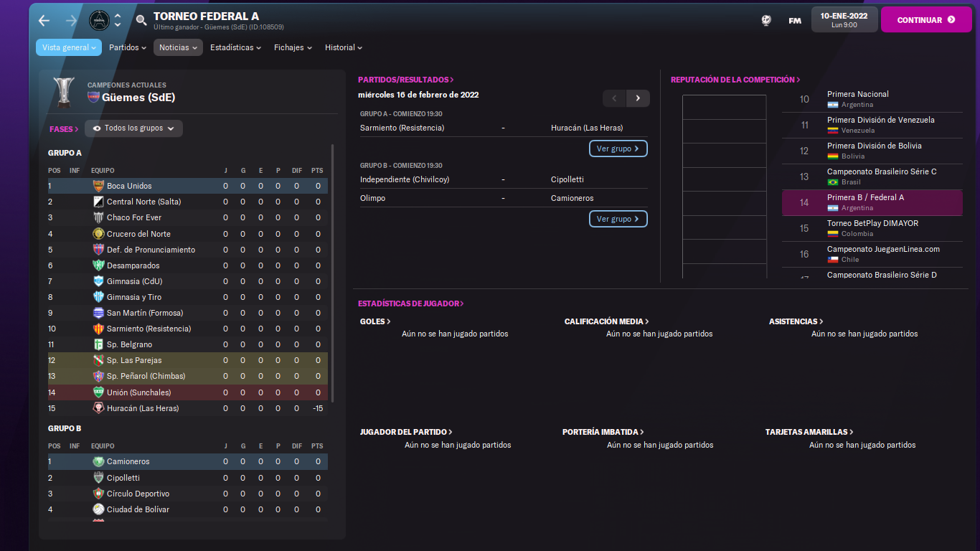Click the Central Norte (Salta) badge
This screenshot has width=980, height=551.
pyautogui.click(x=98, y=202)
